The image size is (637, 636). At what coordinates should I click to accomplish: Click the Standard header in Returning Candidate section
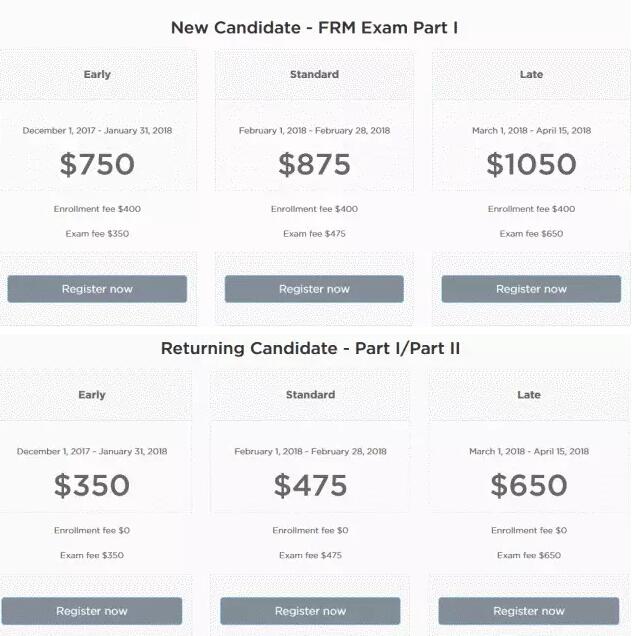[x=310, y=395]
